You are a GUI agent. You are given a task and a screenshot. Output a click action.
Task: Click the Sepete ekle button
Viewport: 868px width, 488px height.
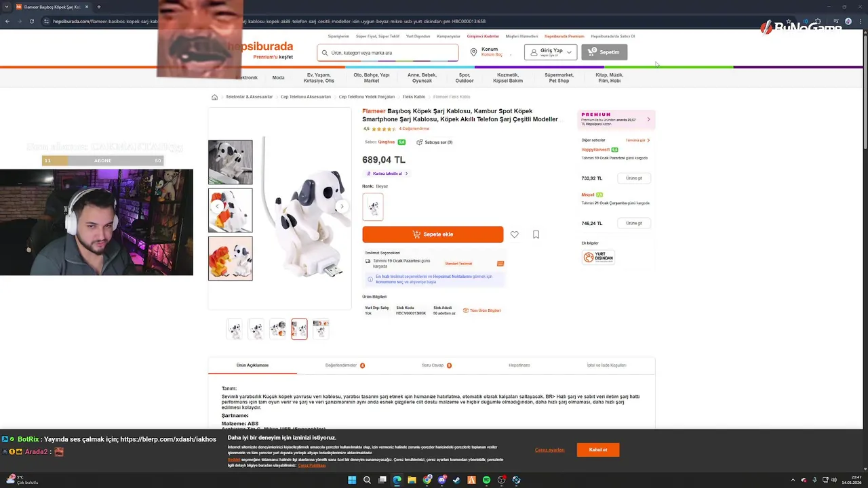(433, 235)
